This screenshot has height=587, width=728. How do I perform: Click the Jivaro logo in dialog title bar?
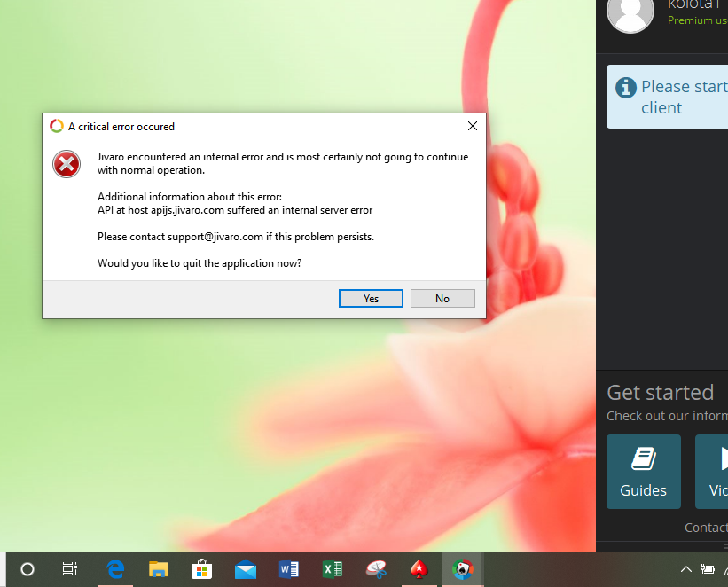[x=57, y=126]
